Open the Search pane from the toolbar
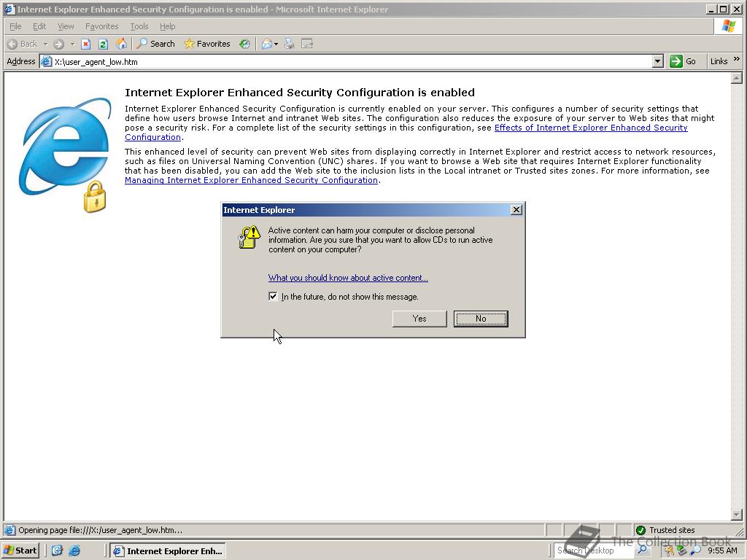Viewport: 747px width, 560px height. point(156,44)
